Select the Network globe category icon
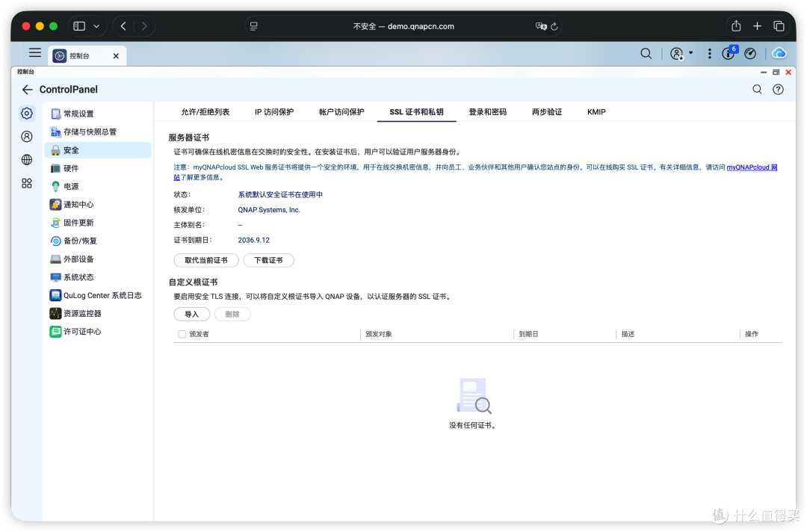 tap(27, 160)
